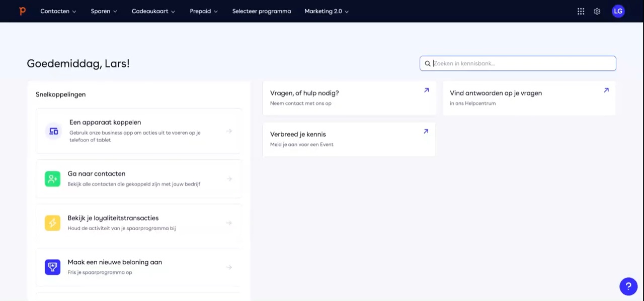Open the 'Vragen, of hulp nodig?' card title
This screenshot has width=644, height=301.
pos(304,93)
